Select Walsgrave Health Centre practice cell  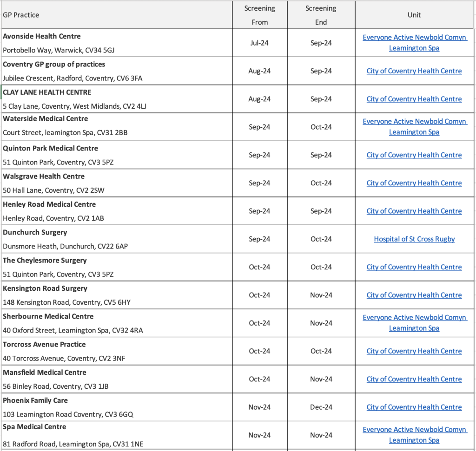(x=117, y=183)
